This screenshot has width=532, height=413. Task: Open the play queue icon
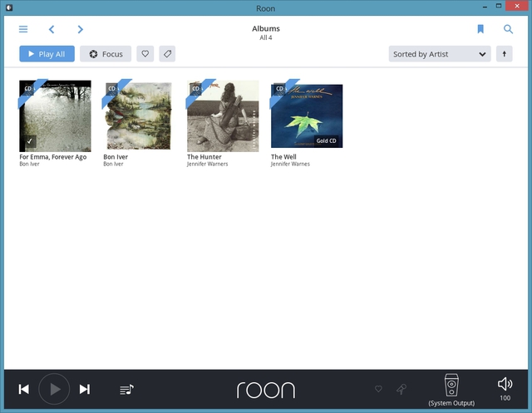pos(126,389)
